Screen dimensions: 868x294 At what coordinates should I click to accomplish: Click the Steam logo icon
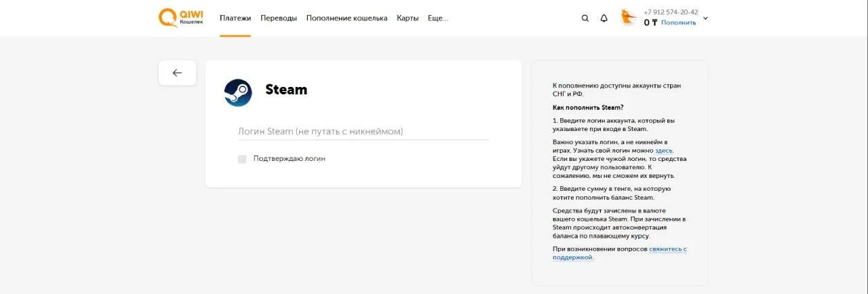pyautogui.click(x=238, y=92)
